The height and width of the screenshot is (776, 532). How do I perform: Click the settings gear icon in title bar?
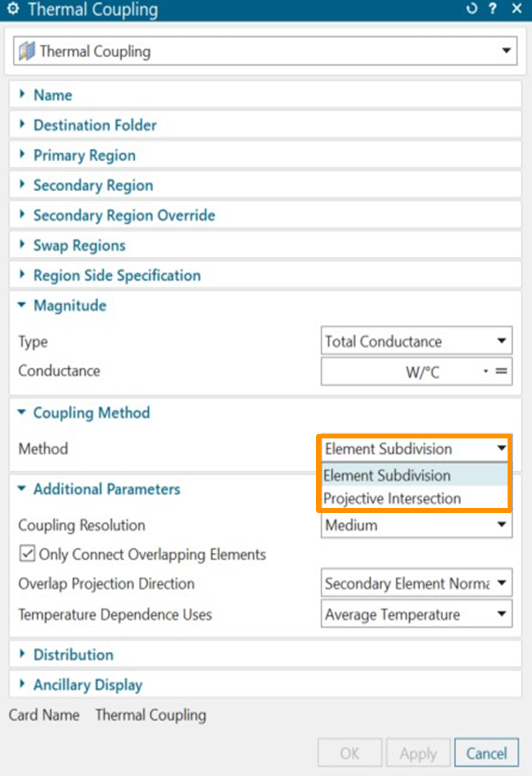pos(12,9)
